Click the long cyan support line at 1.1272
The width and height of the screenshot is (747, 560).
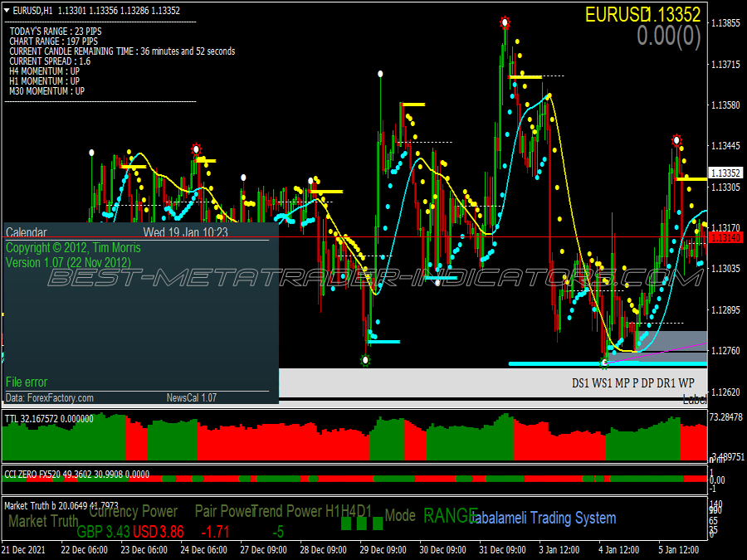pos(608,364)
